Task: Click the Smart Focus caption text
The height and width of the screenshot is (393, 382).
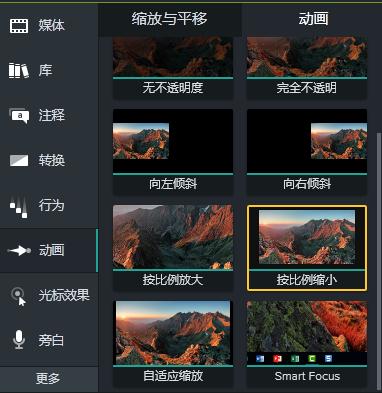Action: pyautogui.click(x=307, y=376)
